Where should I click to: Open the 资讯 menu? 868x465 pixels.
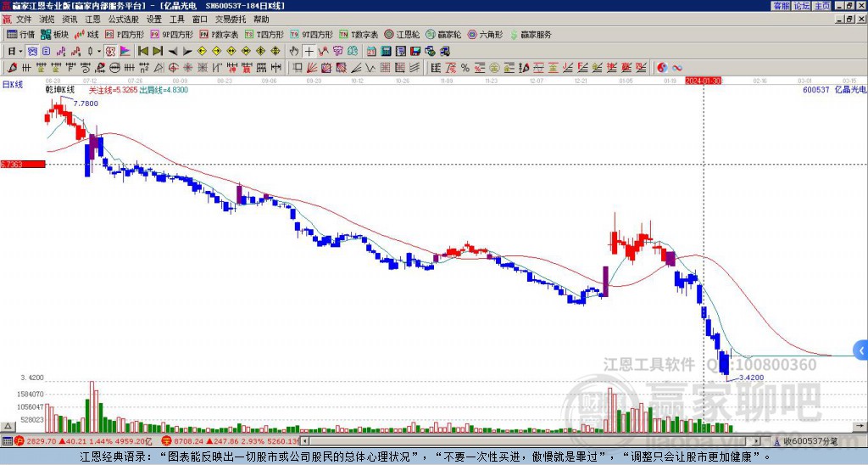click(70, 20)
